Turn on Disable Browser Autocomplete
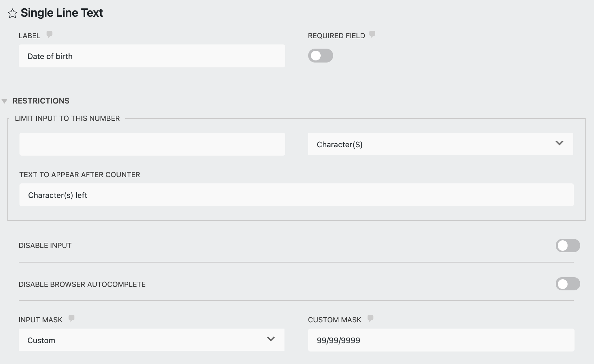 click(x=567, y=284)
